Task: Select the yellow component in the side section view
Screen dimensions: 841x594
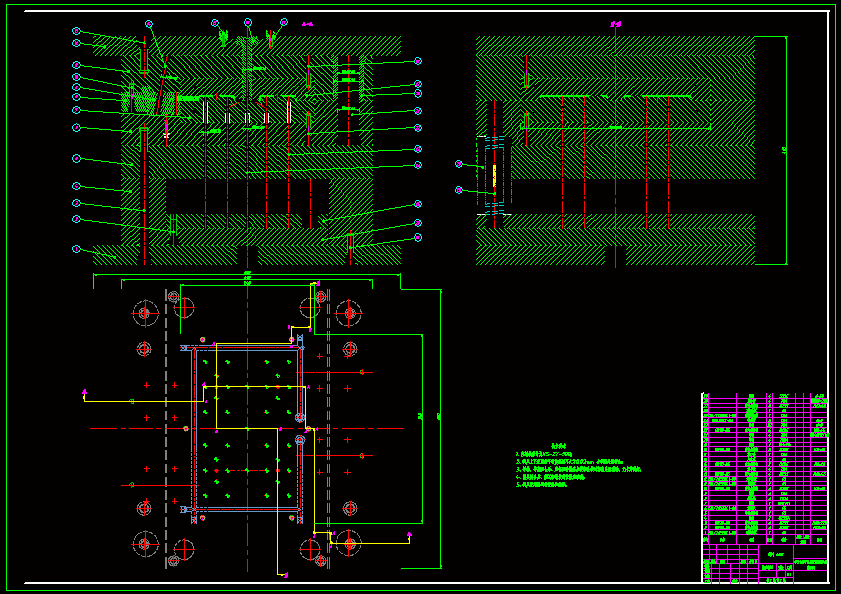Action: click(x=495, y=176)
